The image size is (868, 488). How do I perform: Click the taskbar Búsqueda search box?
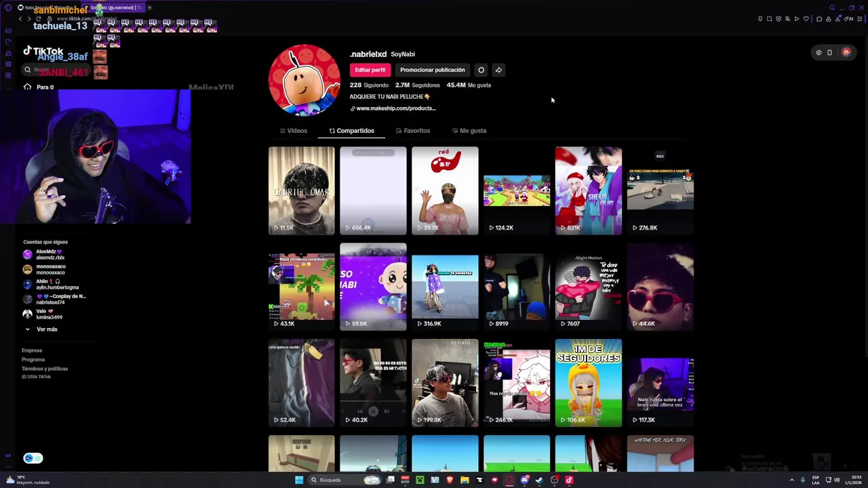coord(344,480)
